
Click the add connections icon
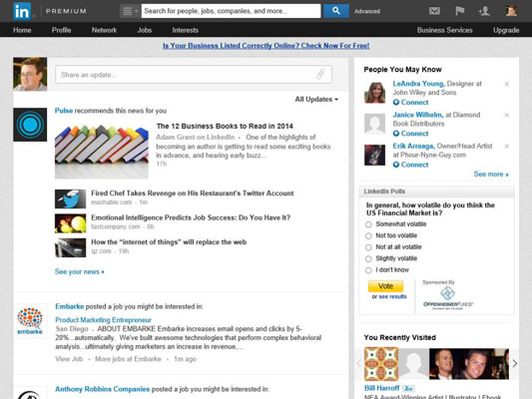coord(484,11)
